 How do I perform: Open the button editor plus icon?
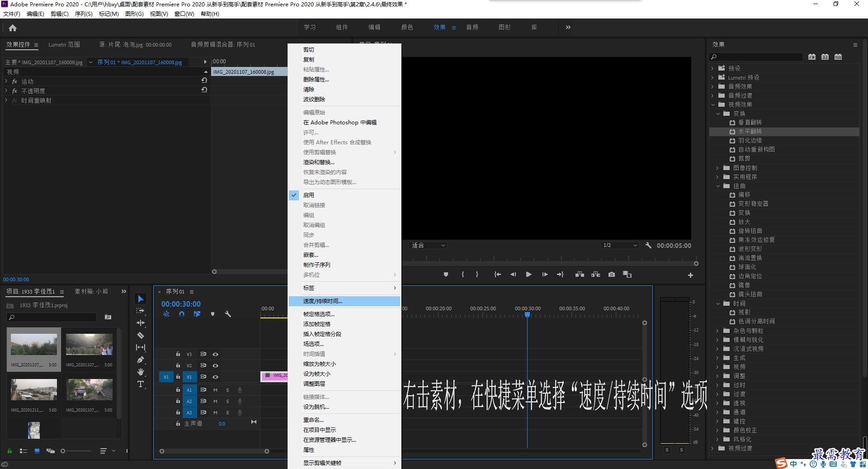point(690,275)
